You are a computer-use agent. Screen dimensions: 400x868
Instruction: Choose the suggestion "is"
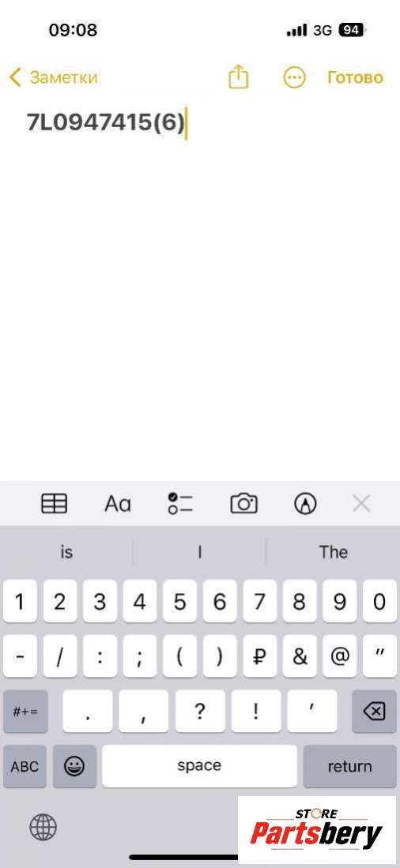coord(66,552)
